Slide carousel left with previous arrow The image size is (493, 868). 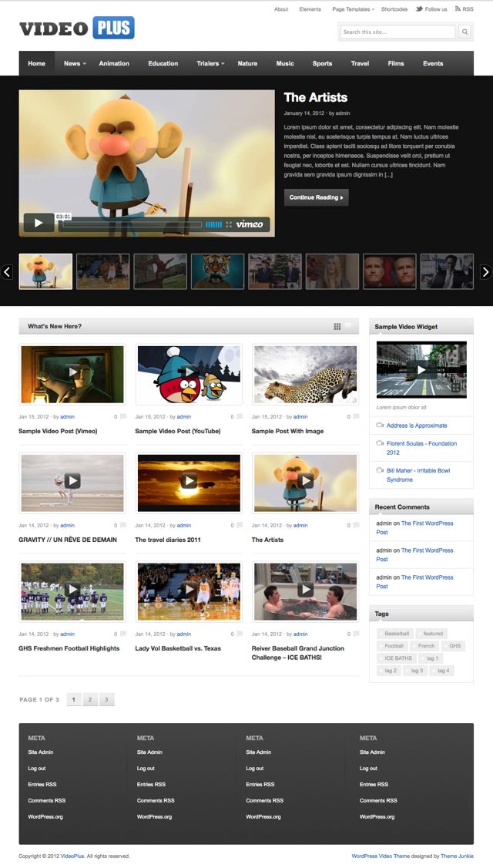coord(7,272)
